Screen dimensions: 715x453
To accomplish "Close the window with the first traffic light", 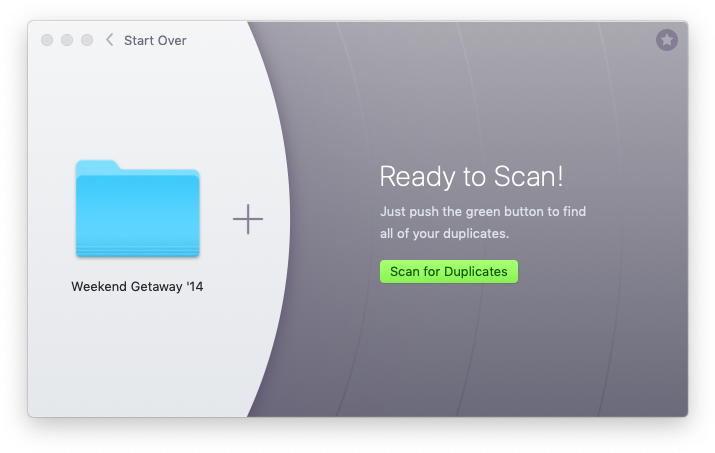I will pos(47,40).
